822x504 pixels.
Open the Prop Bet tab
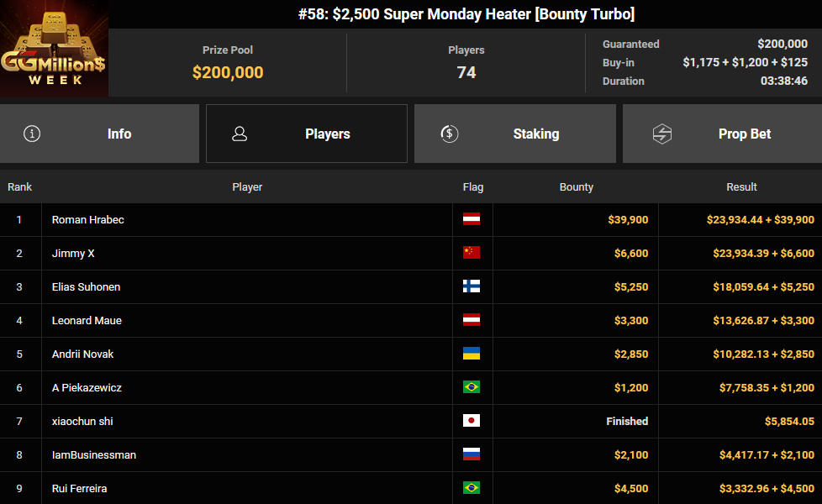pyautogui.click(x=722, y=134)
